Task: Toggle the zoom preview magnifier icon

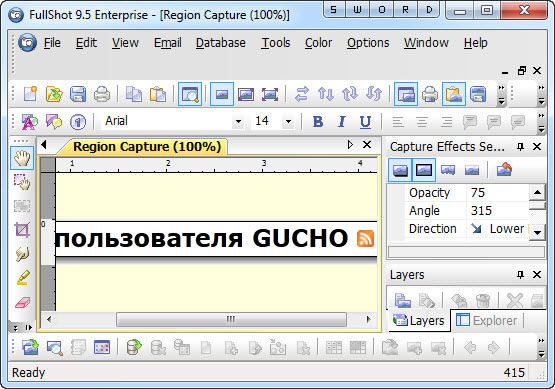Action: point(190,94)
